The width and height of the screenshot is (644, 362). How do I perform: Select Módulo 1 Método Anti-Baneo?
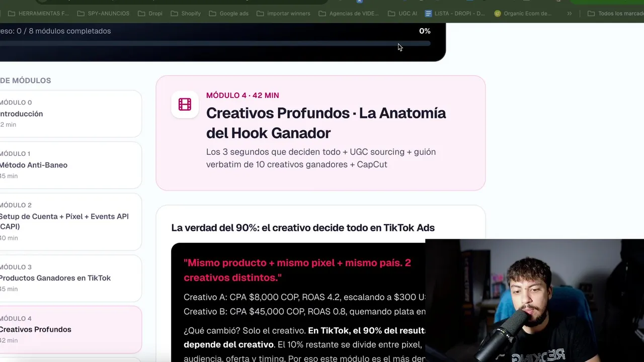[70, 165]
